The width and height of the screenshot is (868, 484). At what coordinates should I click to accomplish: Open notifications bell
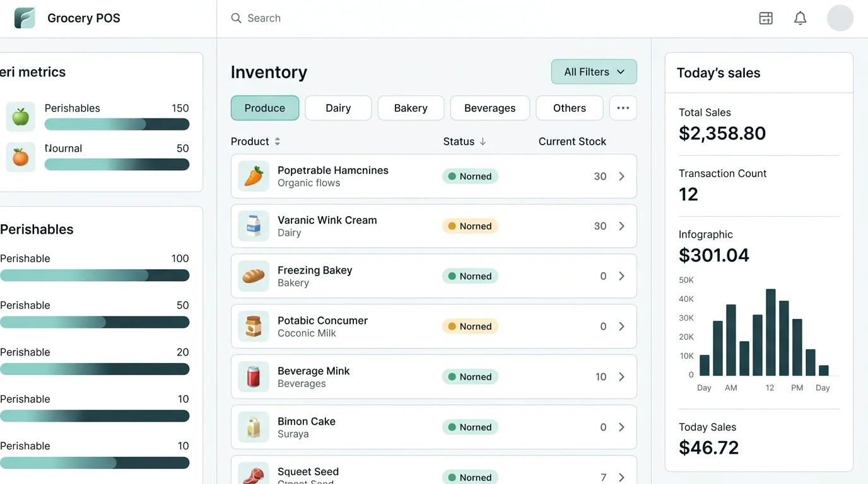tap(800, 18)
